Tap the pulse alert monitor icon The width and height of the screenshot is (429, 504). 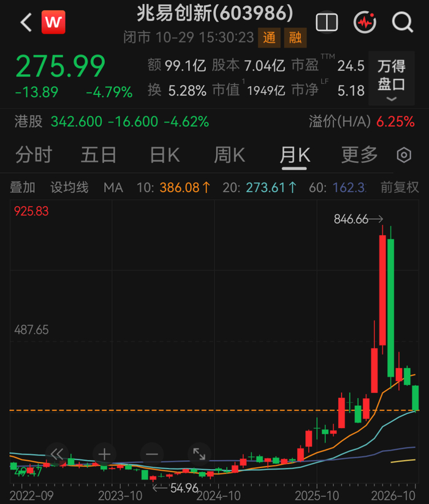tap(365, 22)
